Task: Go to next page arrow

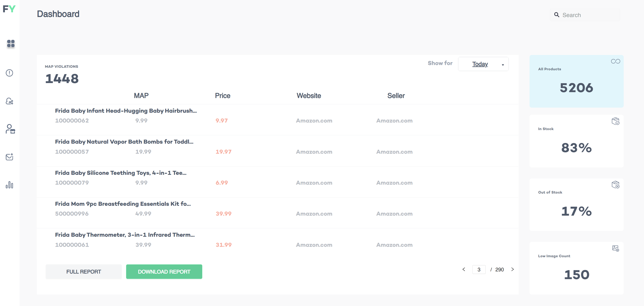Action: 512,269
